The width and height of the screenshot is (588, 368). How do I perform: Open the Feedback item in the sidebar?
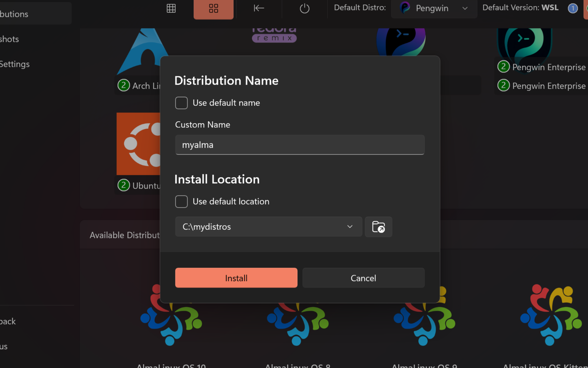(8, 321)
